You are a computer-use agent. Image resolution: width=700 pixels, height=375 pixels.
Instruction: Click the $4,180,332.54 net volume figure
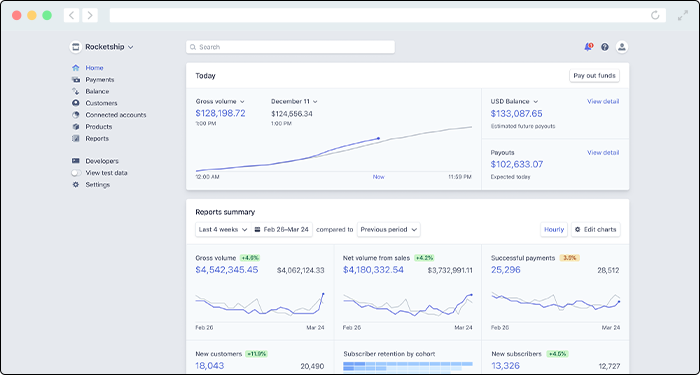[373, 270]
